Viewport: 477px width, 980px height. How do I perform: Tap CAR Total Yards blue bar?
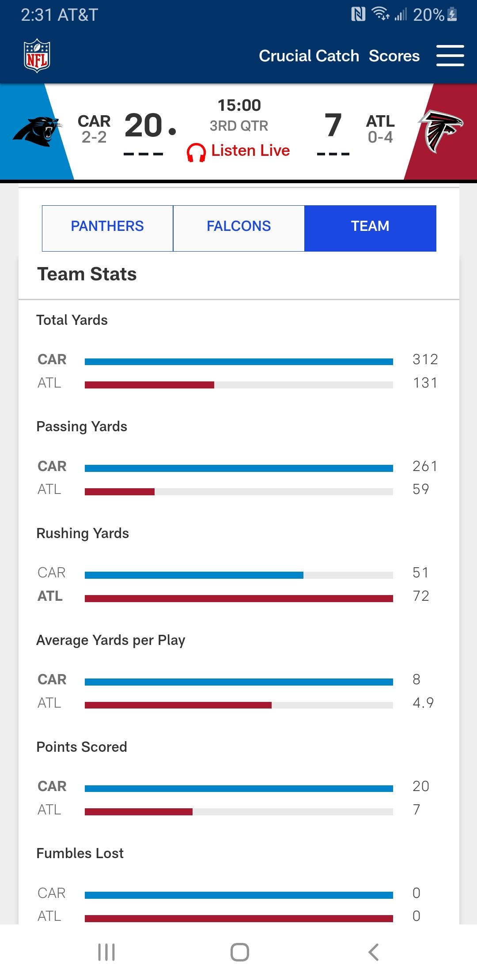[x=239, y=362]
